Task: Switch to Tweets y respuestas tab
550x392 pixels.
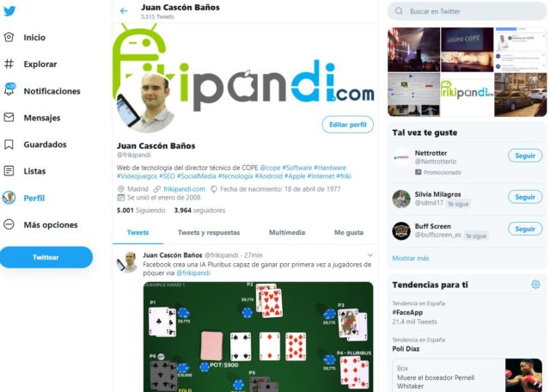Action: tap(209, 232)
